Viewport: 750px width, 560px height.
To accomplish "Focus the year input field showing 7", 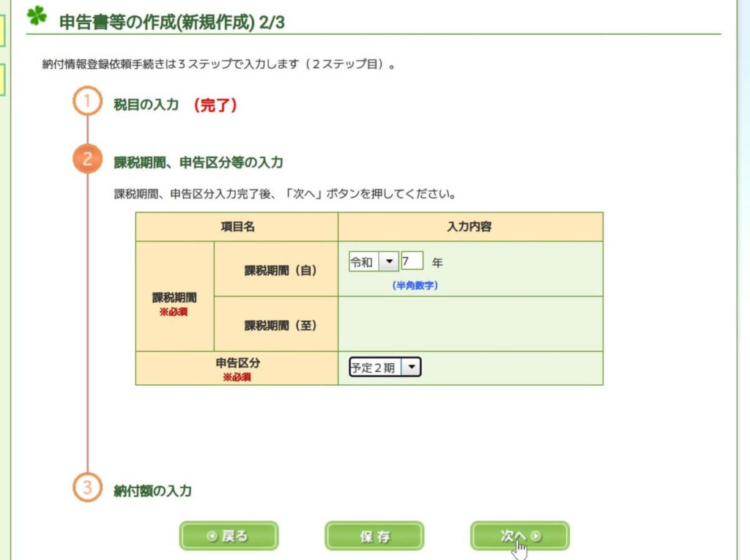I will 412,261.
